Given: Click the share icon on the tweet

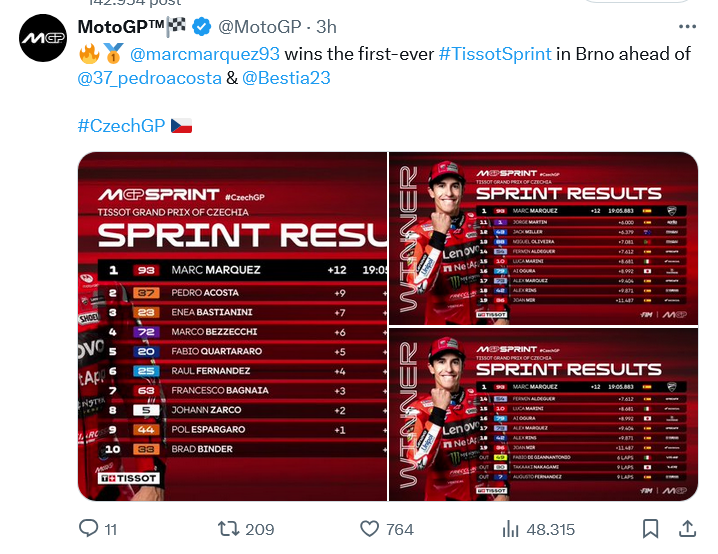Looking at the screenshot, I should pyautogui.click(x=687, y=528).
